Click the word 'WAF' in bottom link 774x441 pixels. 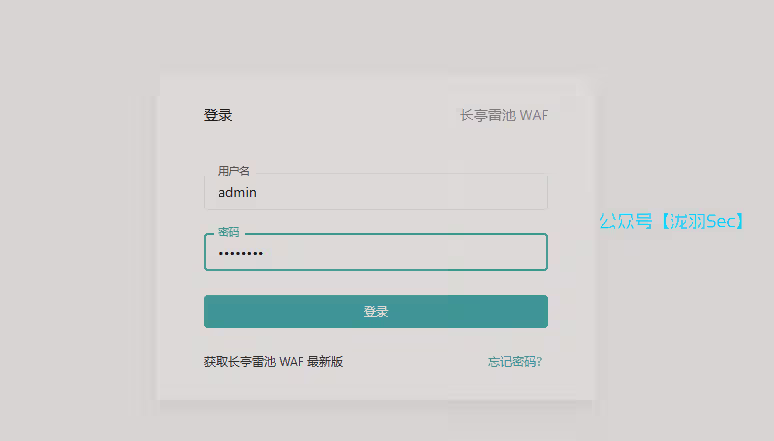coord(291,361)
